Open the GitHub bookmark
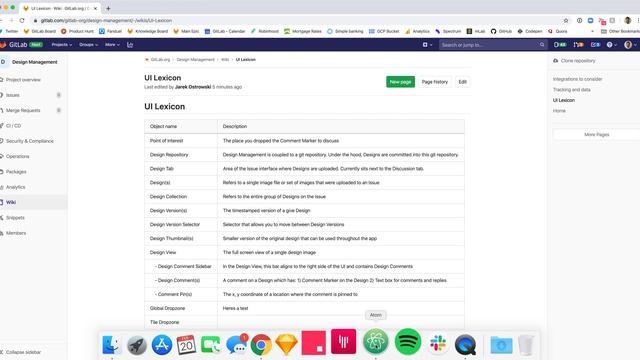Image resolution: width=640 pixels, height=360 pixels. 502,31
